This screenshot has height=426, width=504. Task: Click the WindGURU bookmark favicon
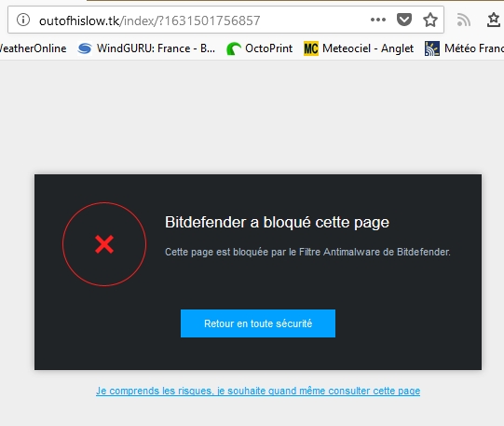[x=85, y=48]
